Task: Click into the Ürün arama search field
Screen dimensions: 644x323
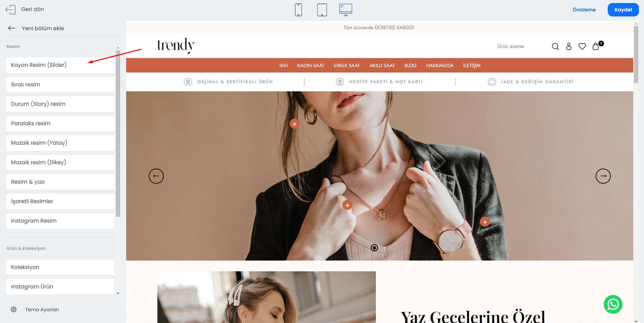Action: (520, 46)
